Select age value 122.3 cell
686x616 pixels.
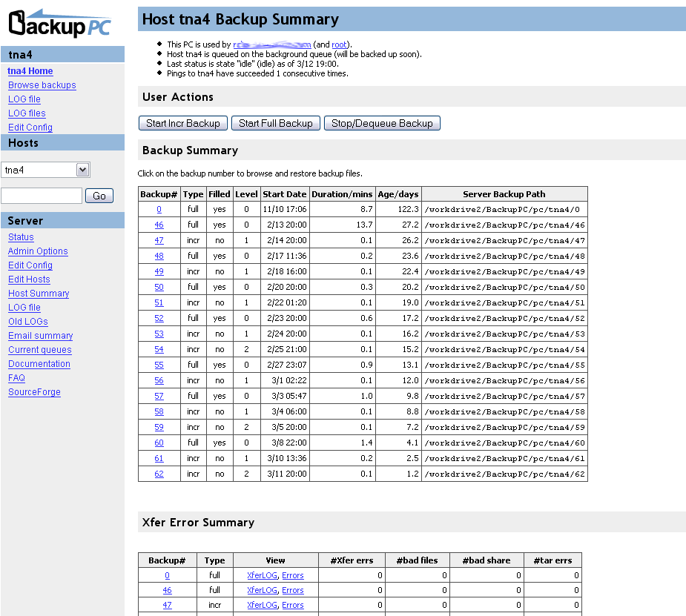click(x=398, y=210)
